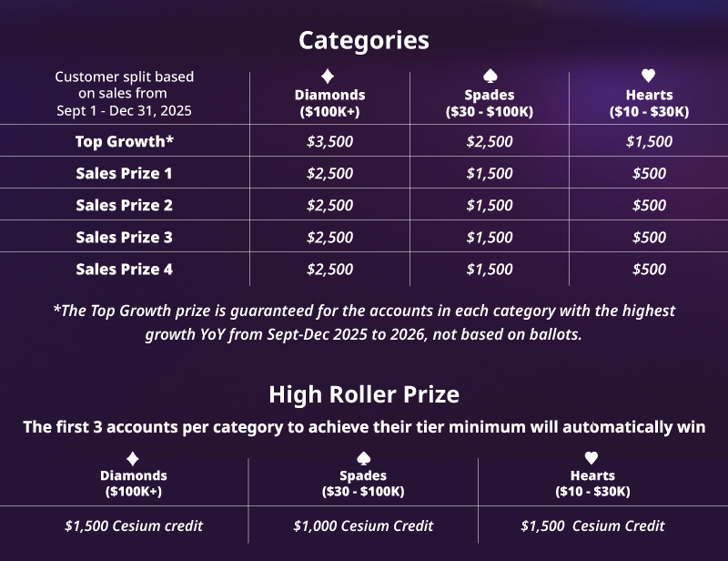Image resolution: width=728 pixels, height=561 pixels.
Task: Click Sales Prize 4 row label
Action: coord(124,269)
